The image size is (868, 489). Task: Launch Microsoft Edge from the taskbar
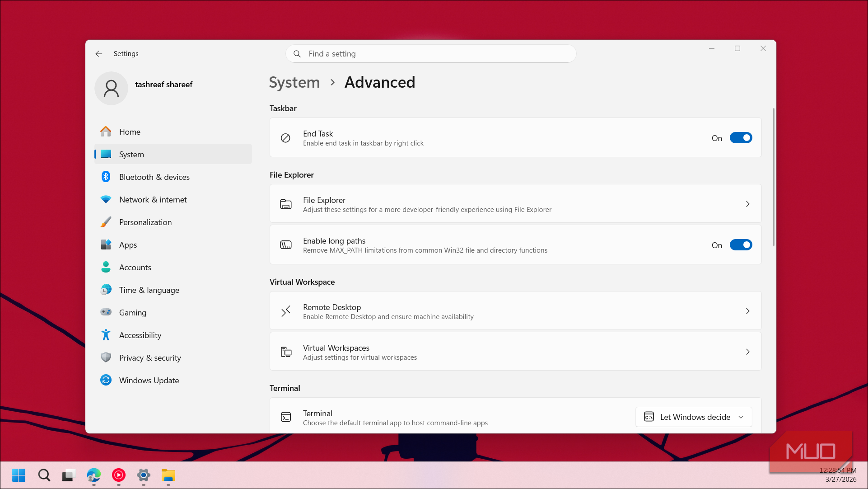pyautogui.click(x=94, y=475)
